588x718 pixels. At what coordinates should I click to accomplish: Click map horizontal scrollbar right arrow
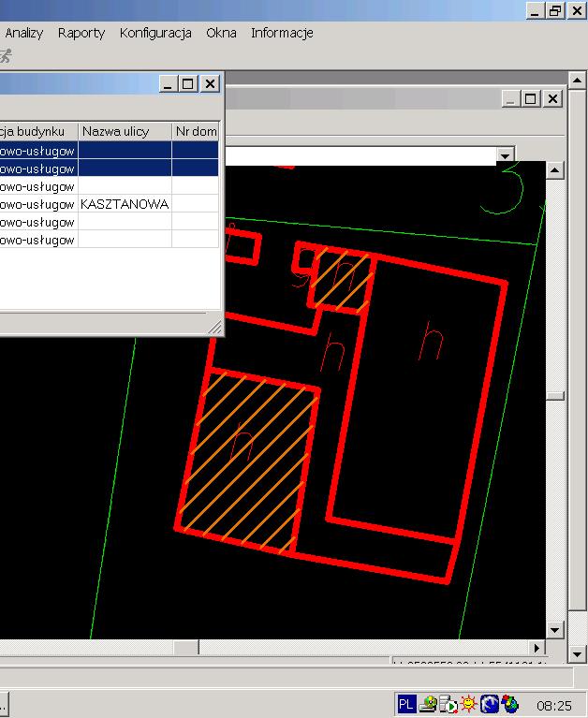point(537,648)
